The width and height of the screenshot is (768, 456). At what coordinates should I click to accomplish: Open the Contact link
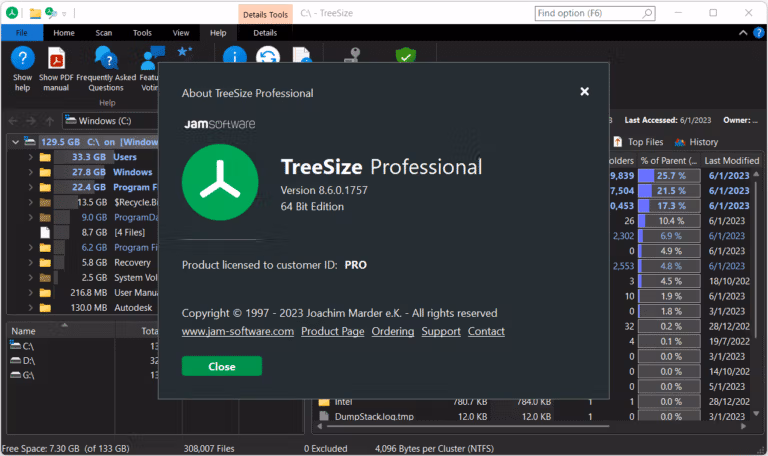(x=486, y=331)
